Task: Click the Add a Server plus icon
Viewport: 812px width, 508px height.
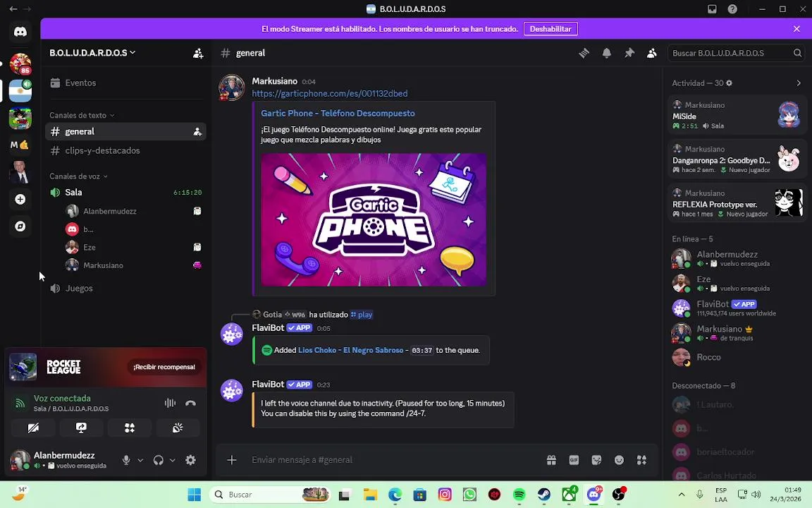Action: click(x=20, y=199)
